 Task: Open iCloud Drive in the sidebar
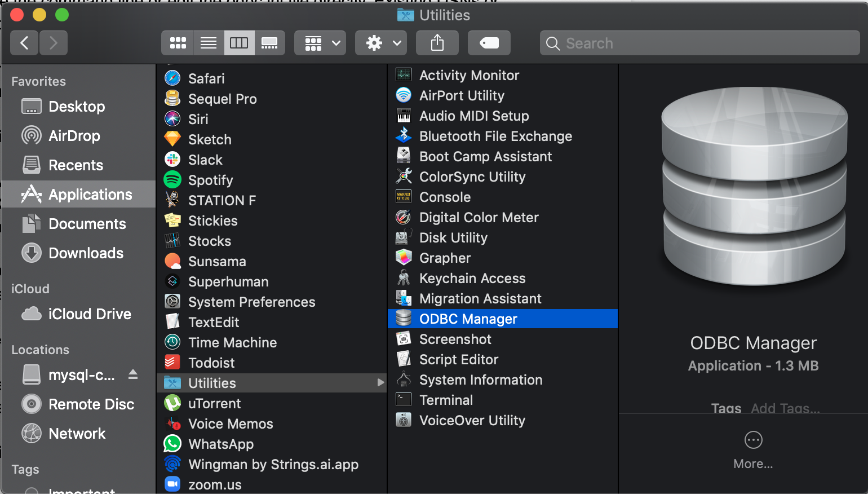78,314
